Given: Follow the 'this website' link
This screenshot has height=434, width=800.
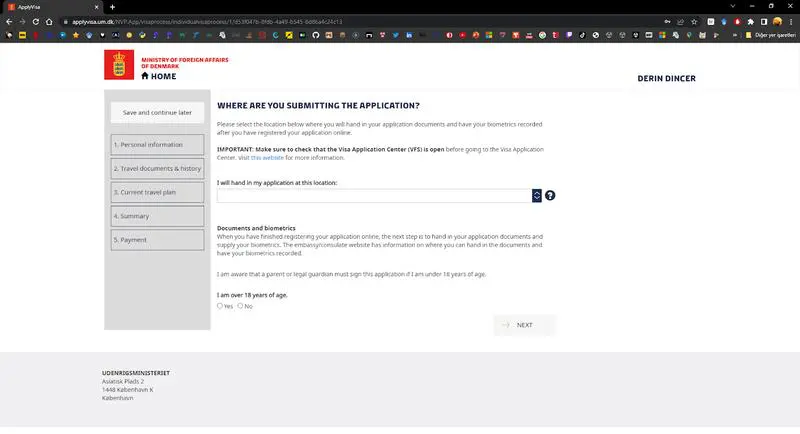Looking at the screenshot, I should pyautogui.click(x=267, y=157).
